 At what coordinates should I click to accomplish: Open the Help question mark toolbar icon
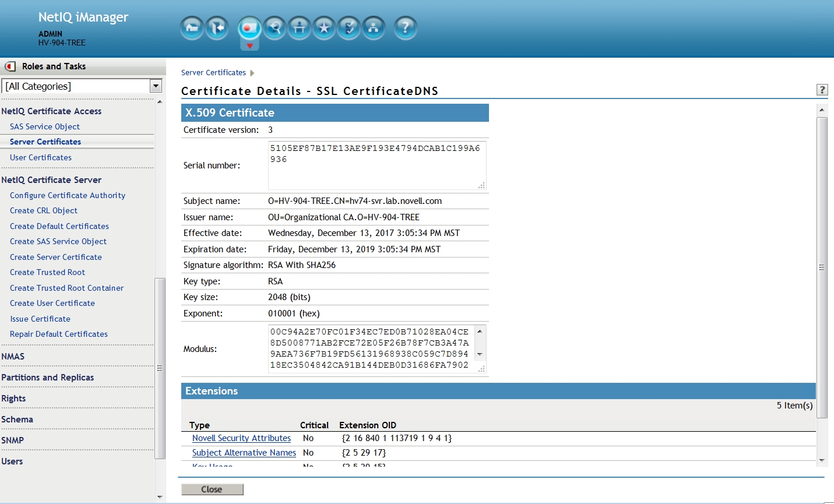click(x=406, y=27)
